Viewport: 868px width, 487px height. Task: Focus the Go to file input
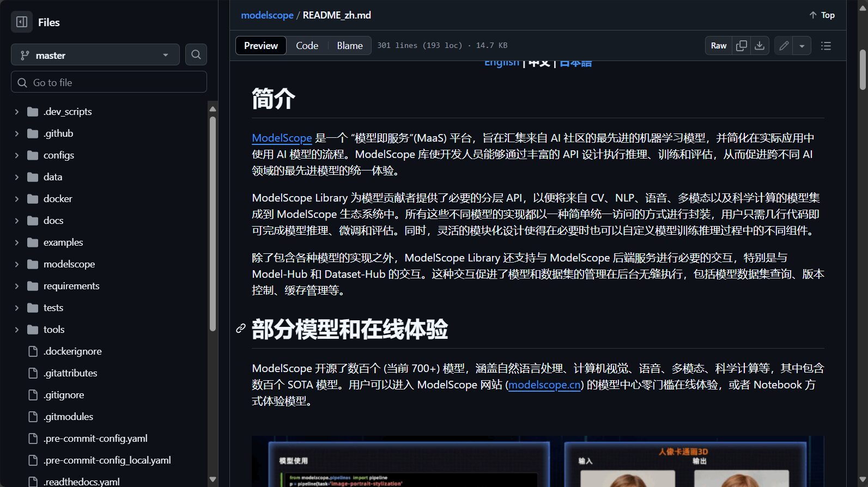[x=109, y=82]
